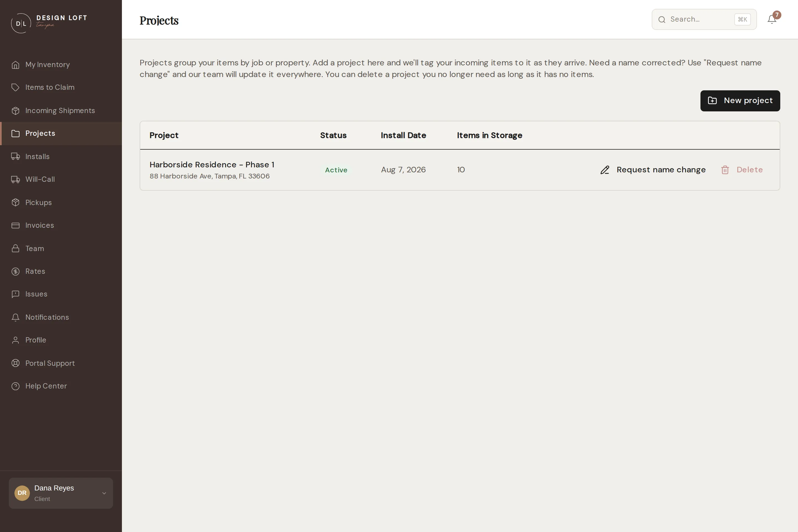
Task: Click the Active status badge
Action: click(336, 170)
